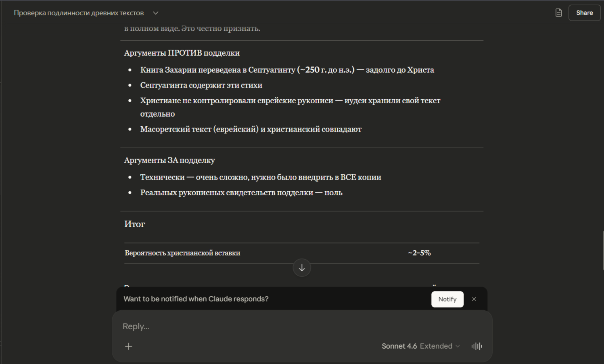Click the "Аргументы ПРОТИВ подделки" heading
Image resolution: width=604 pixels, height=364 pixels.
pyautogui.click(x=182, y=53)
